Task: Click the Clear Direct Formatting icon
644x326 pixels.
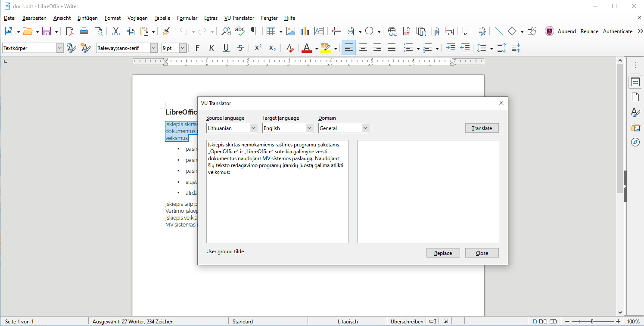Action: tap(290, 48)
